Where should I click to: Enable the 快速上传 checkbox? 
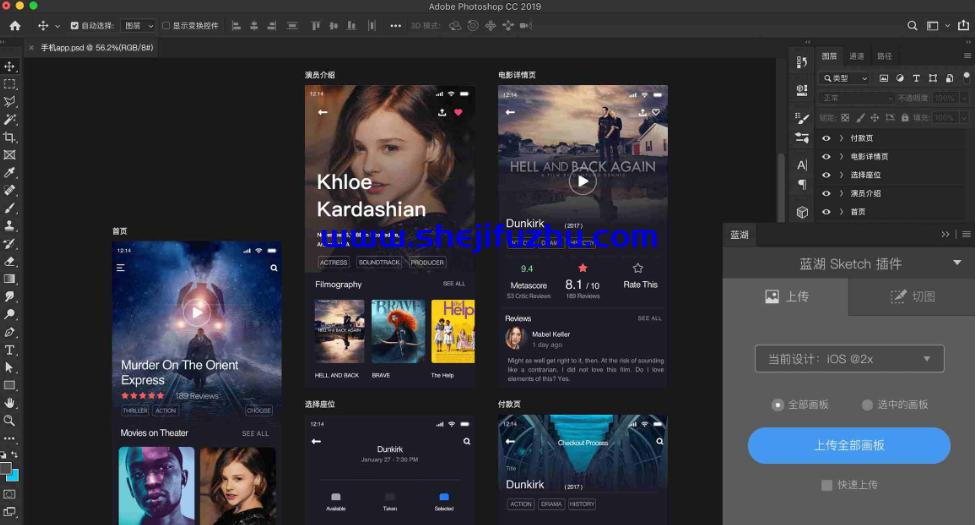(827, 485)
